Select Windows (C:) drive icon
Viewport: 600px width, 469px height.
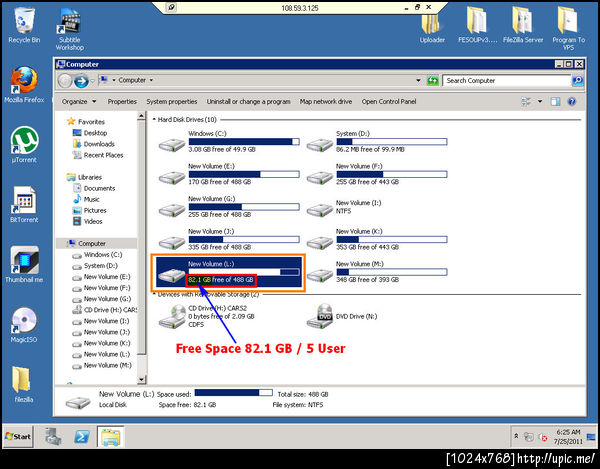pos(172,145)
